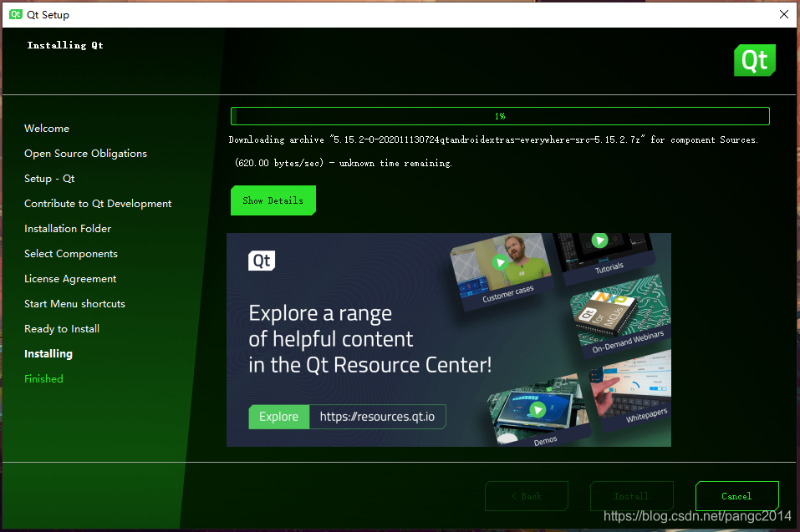Select the Select Components step
This screenshot has width=800, height=532.
coord(71,254)
